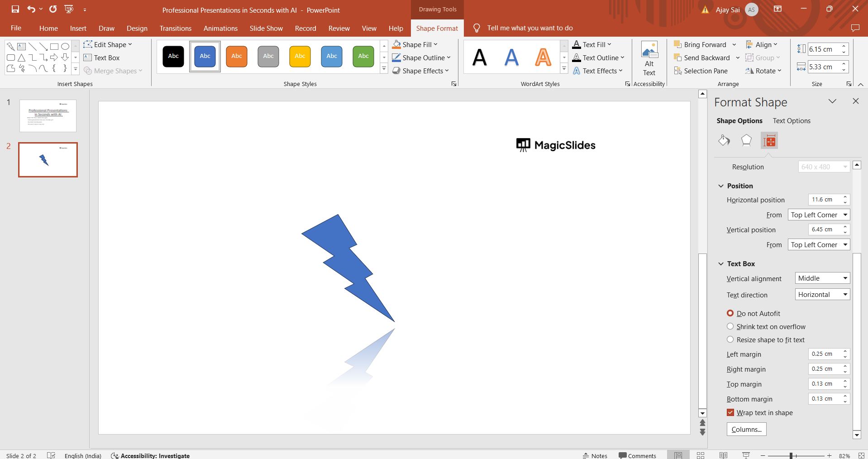Screen dimensions: 868x459
Task: Open Alt Text accessibility pane
Action: [x=649, y=59]
